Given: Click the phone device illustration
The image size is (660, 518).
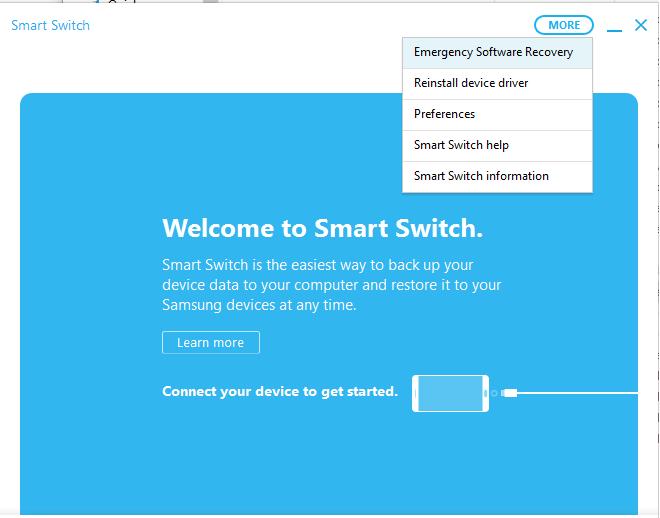Looking at the screenshot, I should tap(450, 393).
